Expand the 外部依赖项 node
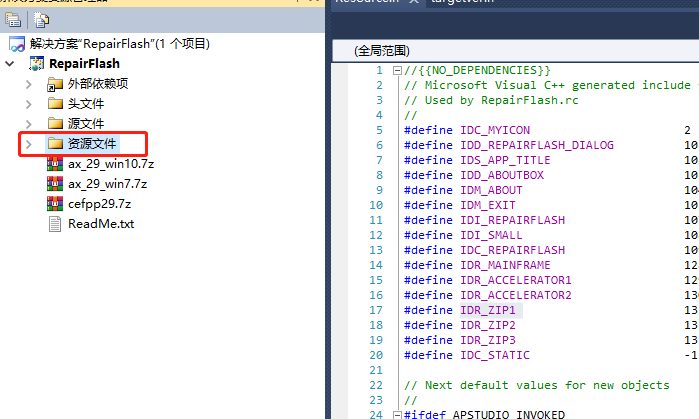 29,84
